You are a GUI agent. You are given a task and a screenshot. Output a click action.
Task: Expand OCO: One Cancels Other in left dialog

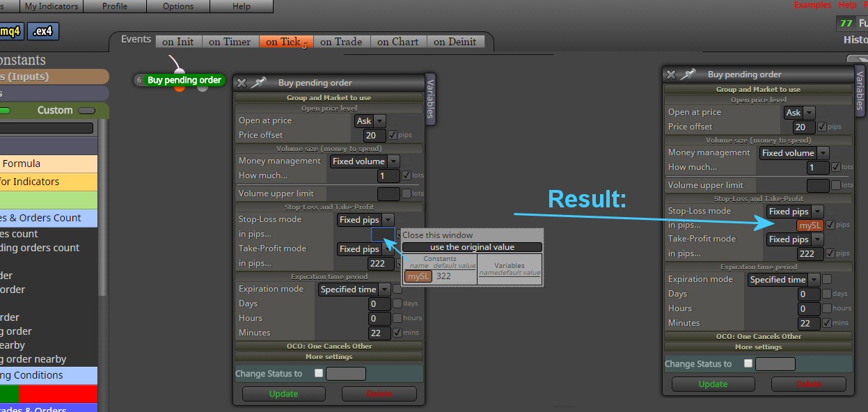[x=329, y=346]
